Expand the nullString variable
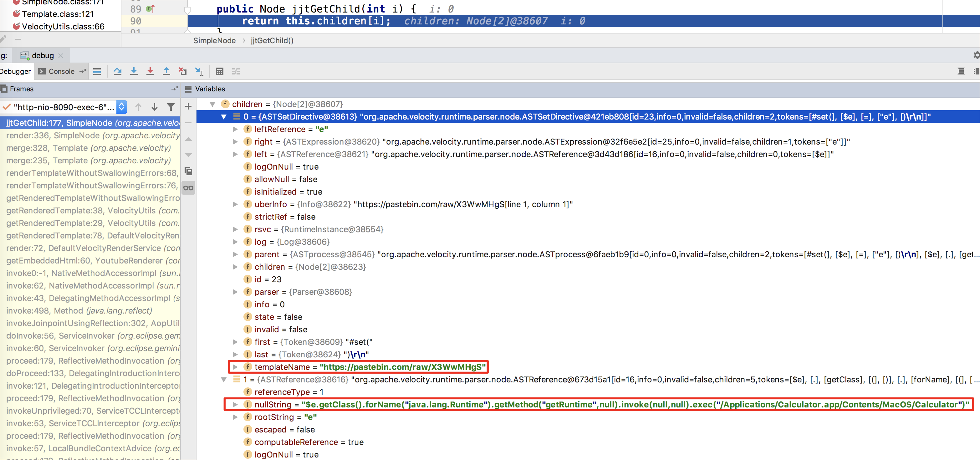Viewport: 980px width, 460px height. [x=235, y=404]
